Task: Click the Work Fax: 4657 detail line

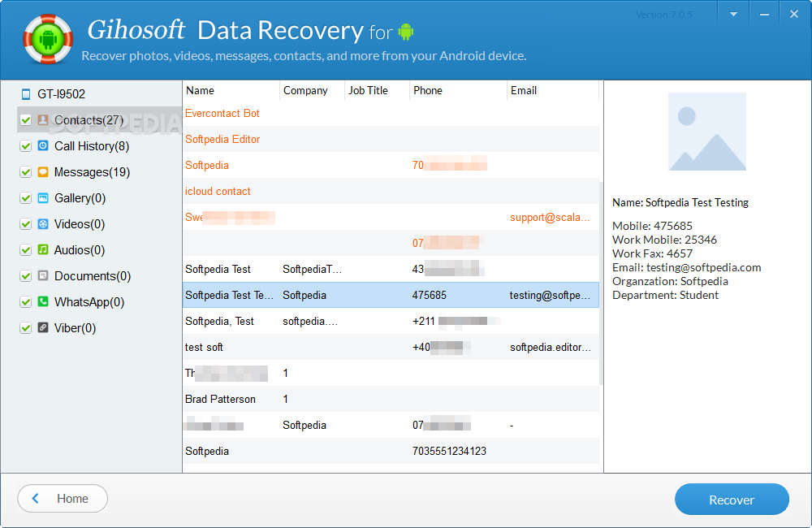Action: click(x=652, y=253)
